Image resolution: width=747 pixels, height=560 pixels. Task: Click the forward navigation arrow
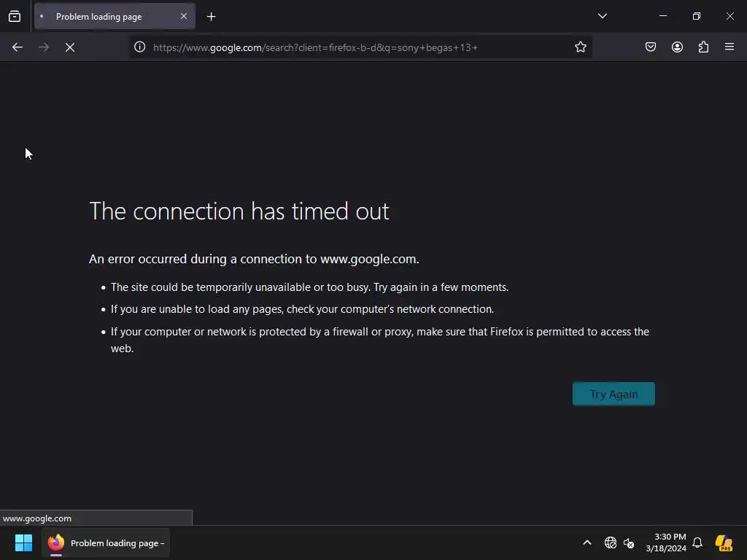44,47
